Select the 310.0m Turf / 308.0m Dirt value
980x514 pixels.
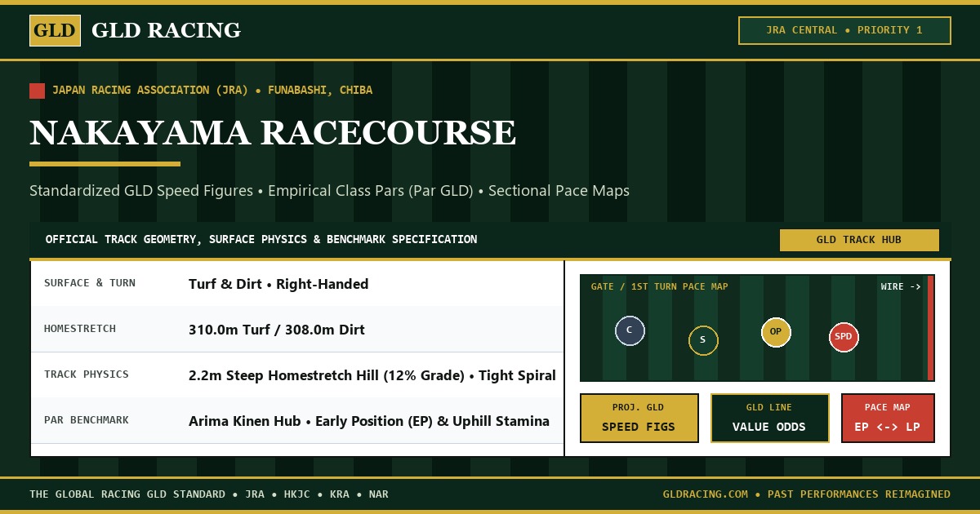click(x=277, y=330)
